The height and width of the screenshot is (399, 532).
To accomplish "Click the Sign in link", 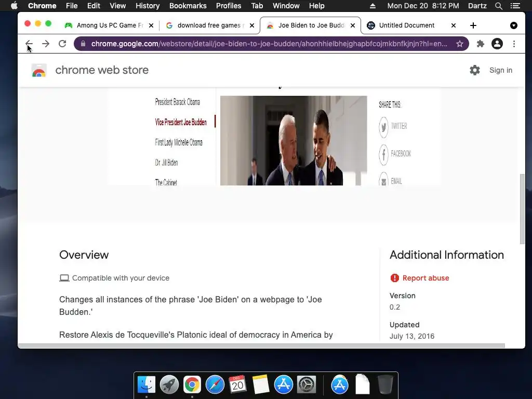I will tap(500, 70).
